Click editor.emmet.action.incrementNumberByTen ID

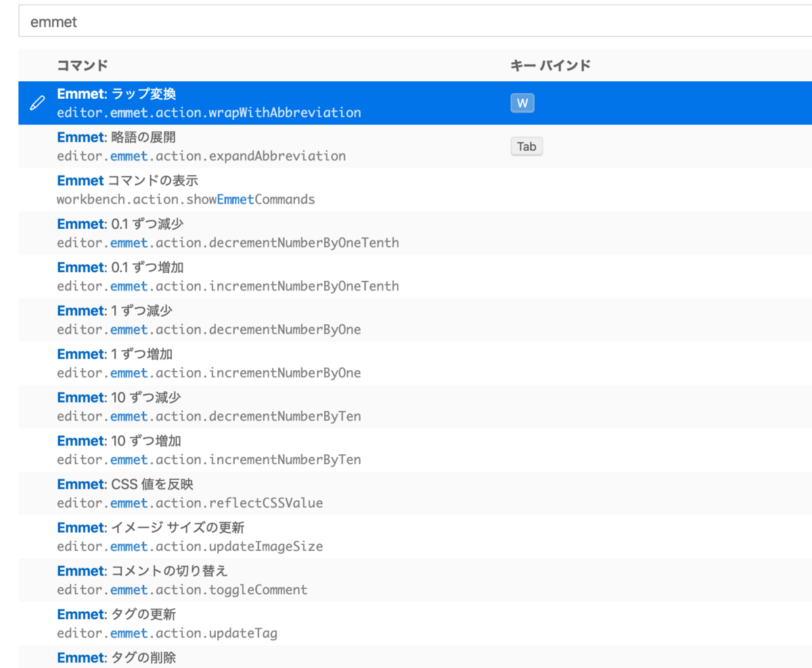point(209,459)
